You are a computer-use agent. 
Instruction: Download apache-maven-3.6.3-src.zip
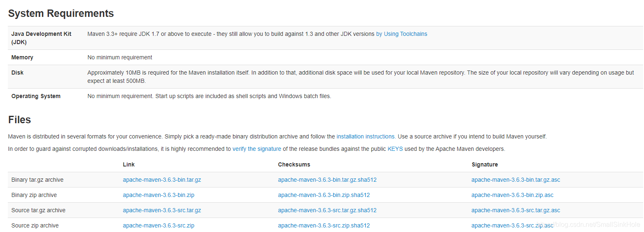click(x=158, y=225)
